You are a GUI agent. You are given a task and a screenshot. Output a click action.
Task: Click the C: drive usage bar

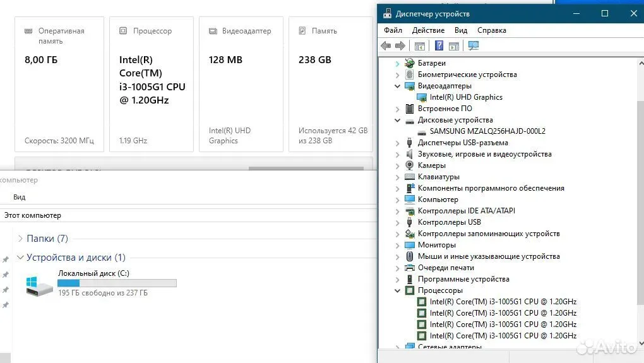[117, 283]
